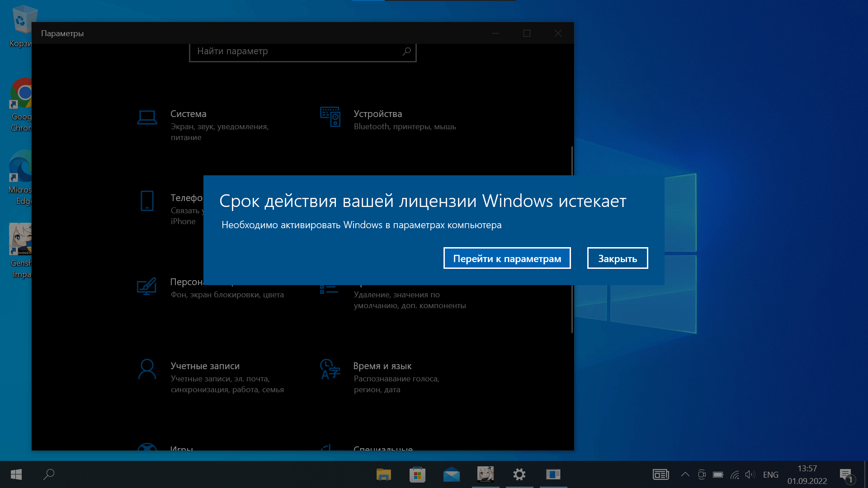The width and height of the screenshot is (868, 488).
Task: Switch ENG input language indicator
Action: (x=770, y=474)
